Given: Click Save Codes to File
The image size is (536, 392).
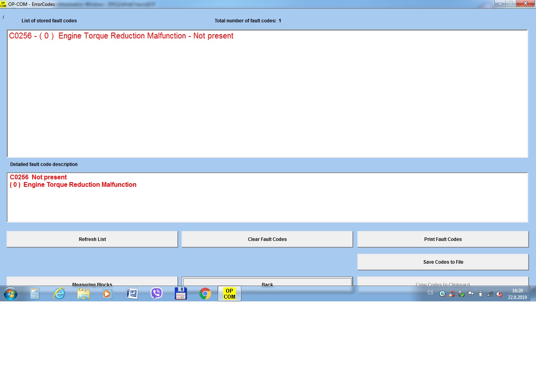Looking at the screenshot, I should pyautogui.click(x=443, y=262).
